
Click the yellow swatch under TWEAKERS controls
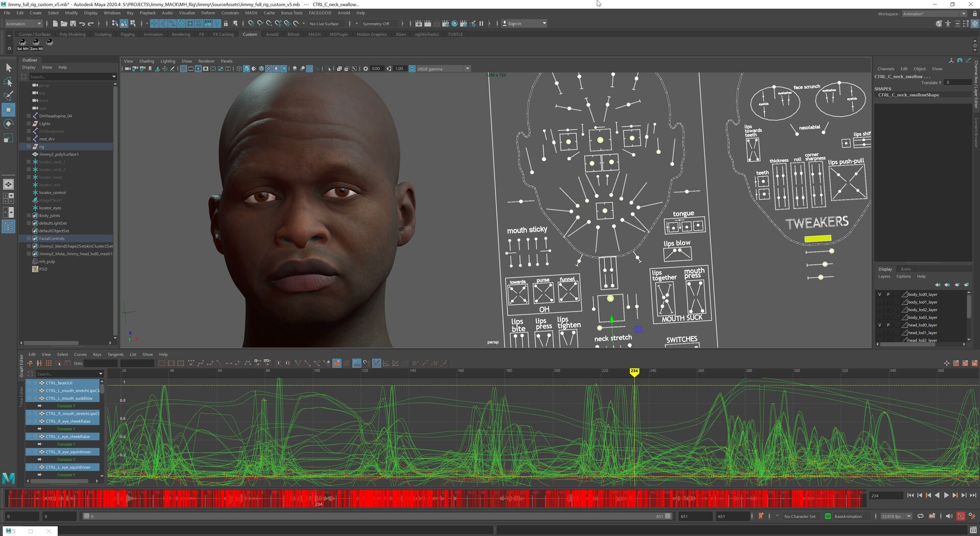[817, 238]
